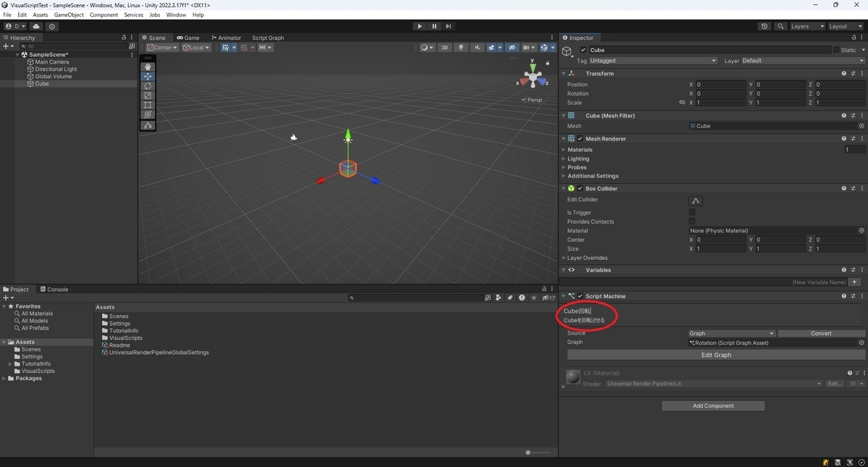Open the Window menu

point(176,14)
